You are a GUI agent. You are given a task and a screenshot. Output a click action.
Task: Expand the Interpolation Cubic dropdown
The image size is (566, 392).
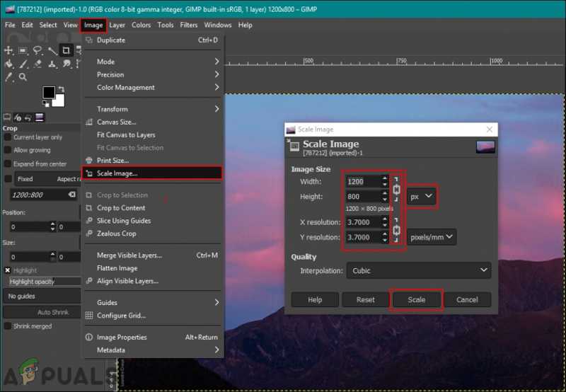(417, 270)
